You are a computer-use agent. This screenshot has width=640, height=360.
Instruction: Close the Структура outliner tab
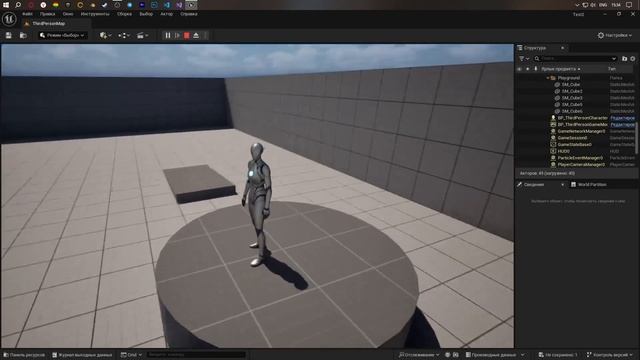pyautogui.click(x=562, y=48)
